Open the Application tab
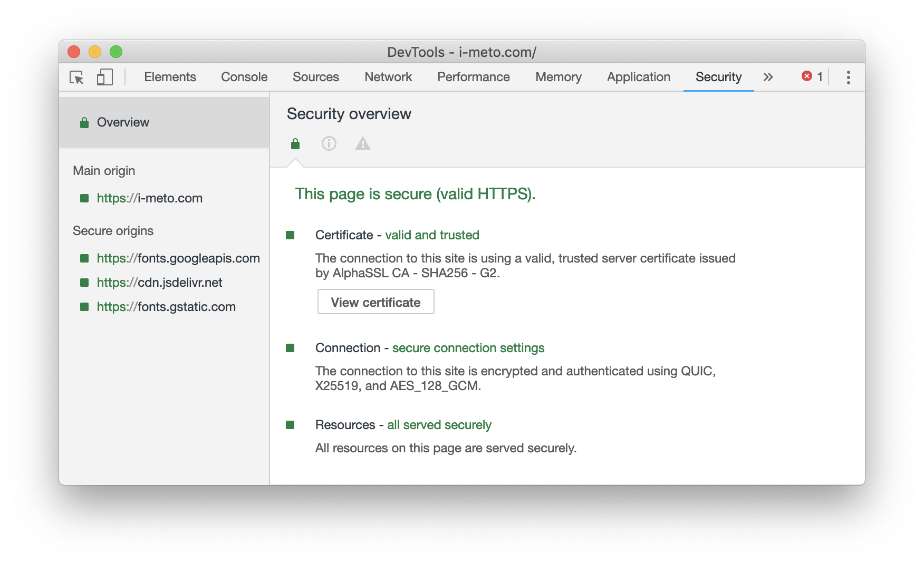The height and width of the screenshot is (563, 924). (639, 77)
